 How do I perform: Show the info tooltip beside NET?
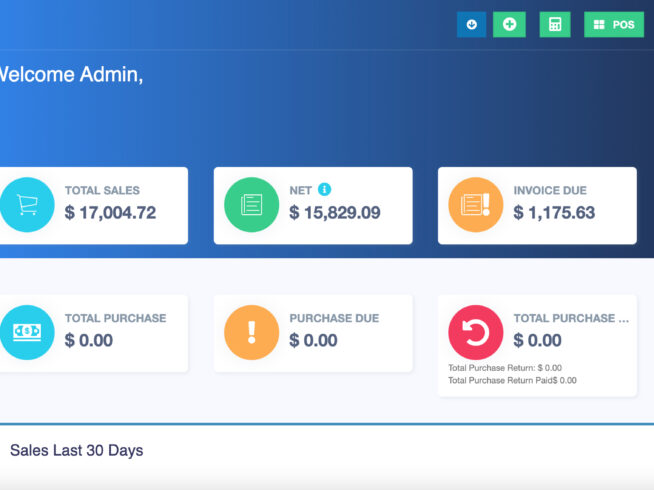tap(324, 189)
